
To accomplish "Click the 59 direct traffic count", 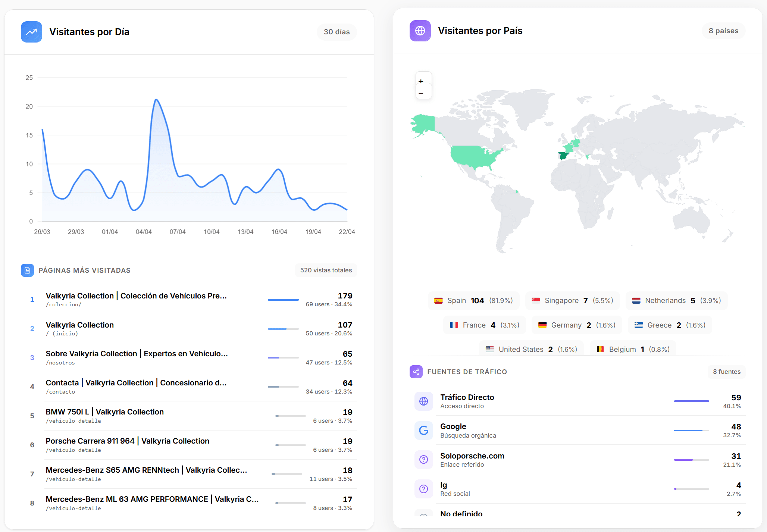I will [736, 397].
